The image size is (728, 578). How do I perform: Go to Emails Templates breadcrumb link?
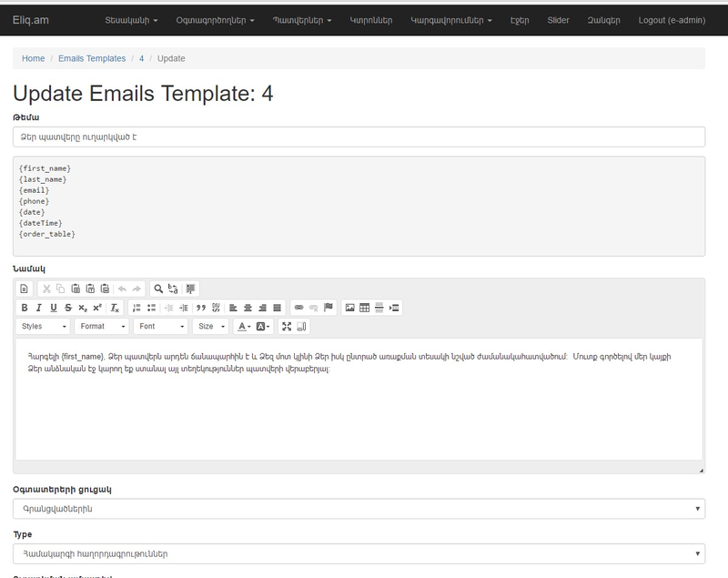(92, 58)
